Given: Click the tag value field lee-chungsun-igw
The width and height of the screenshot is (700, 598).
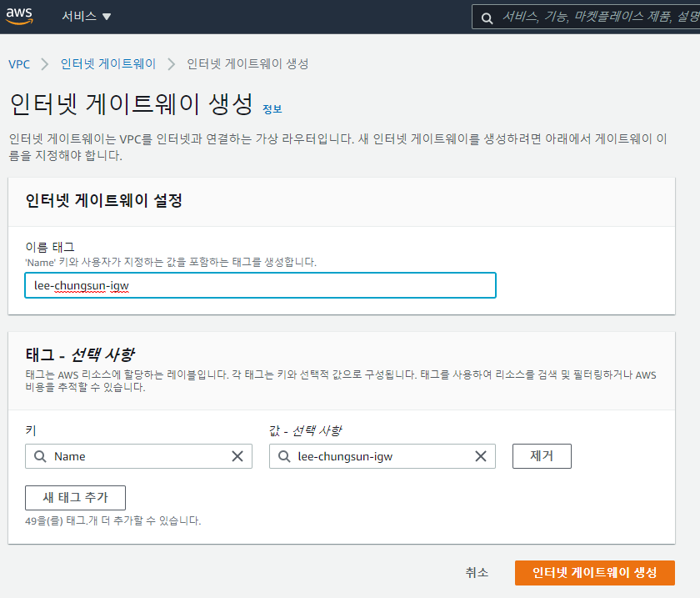Looking at the screenshot, I should (x=382, y=456).
